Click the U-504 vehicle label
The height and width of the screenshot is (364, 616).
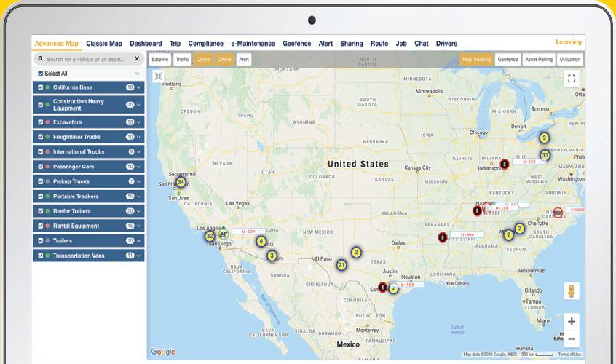248,232
